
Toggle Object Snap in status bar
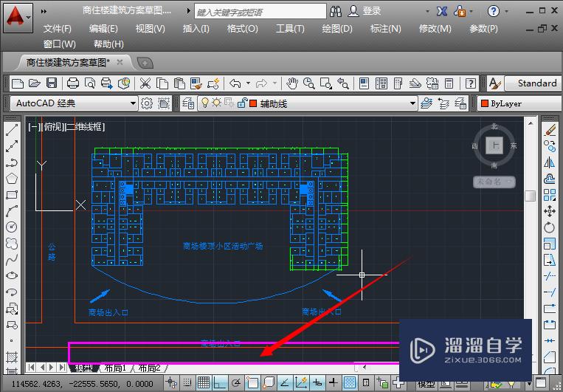click(x=252, y=382)
